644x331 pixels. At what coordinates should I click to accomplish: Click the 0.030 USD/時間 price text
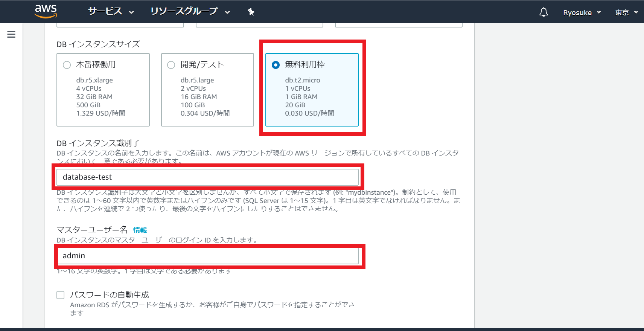pos(310,113)
